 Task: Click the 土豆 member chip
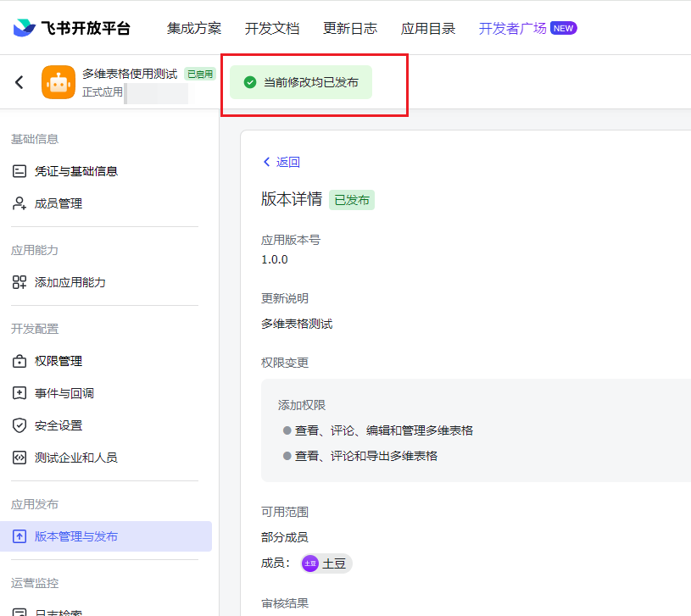327,563
